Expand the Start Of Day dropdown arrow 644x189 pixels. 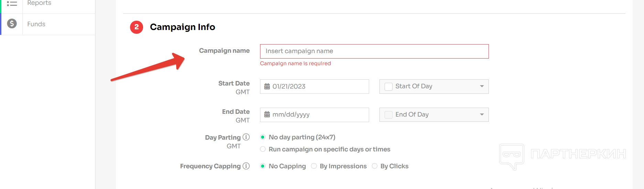click(x=482, y=86)
